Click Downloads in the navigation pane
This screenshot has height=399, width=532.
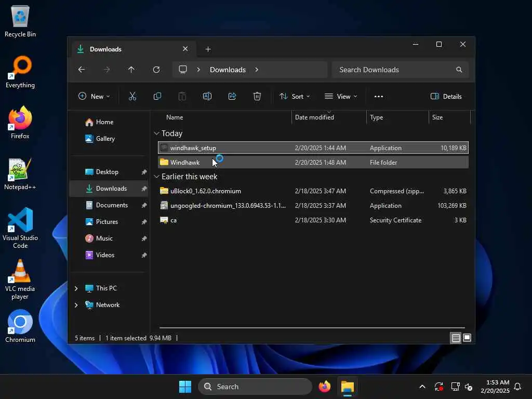(109, 189)
